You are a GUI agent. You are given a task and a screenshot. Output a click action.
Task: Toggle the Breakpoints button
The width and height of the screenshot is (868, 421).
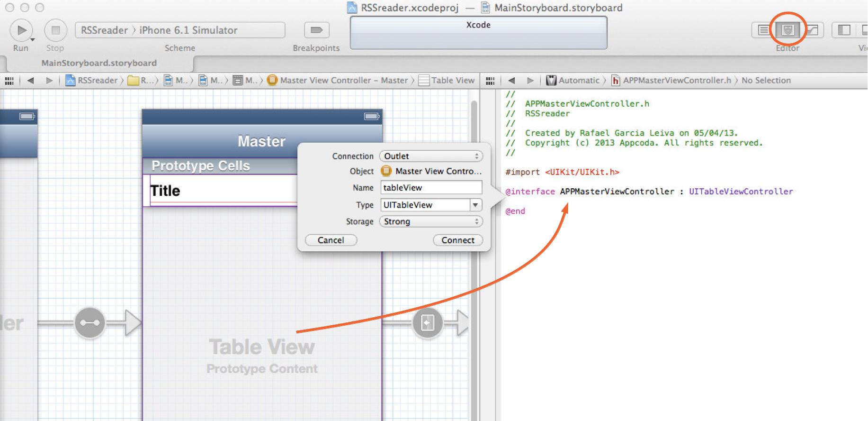(x=316, y=30)
